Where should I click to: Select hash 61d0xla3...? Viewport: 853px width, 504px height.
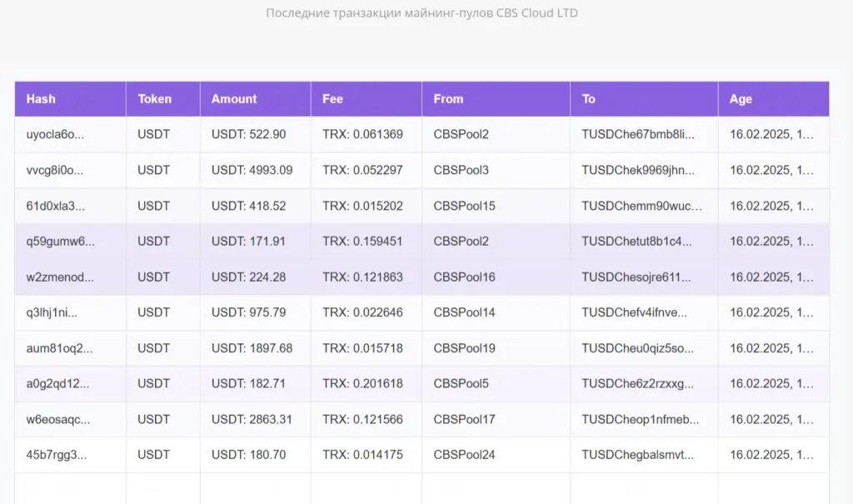click(55, 206)
